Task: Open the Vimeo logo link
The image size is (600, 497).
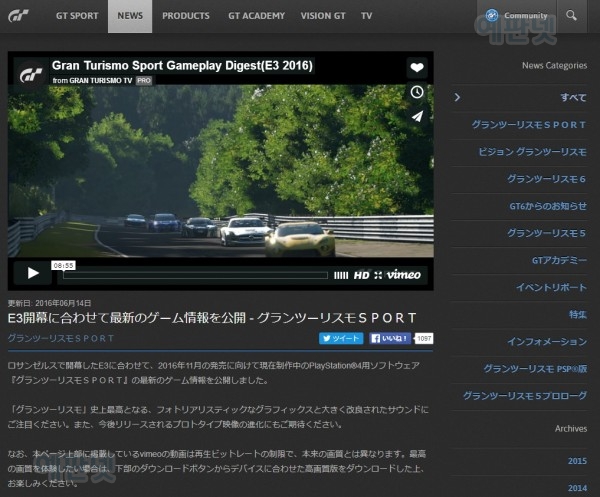Action: coord(403,274)
